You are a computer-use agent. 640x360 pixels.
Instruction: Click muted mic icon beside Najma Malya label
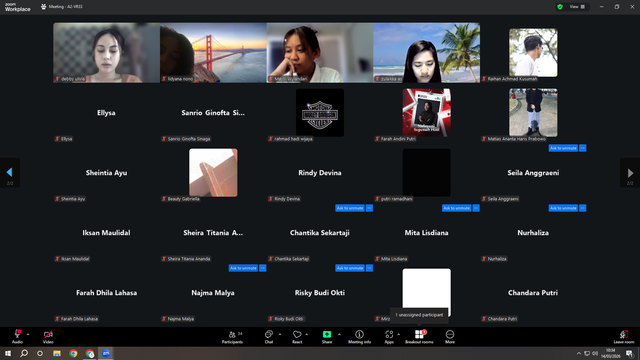[164, 319]
